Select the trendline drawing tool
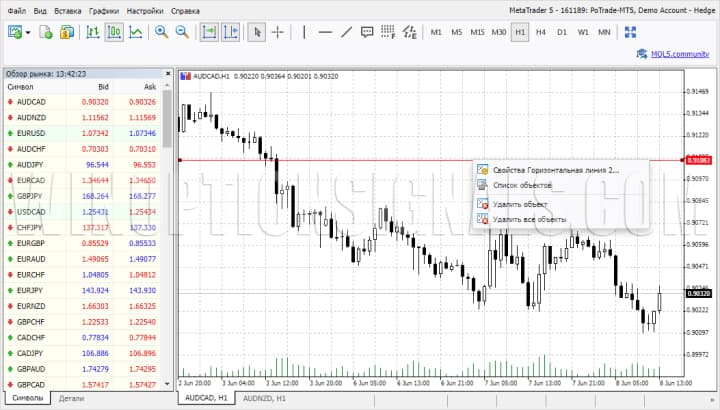This screenshot has height=410, width=720. click(x=346, y=32)
